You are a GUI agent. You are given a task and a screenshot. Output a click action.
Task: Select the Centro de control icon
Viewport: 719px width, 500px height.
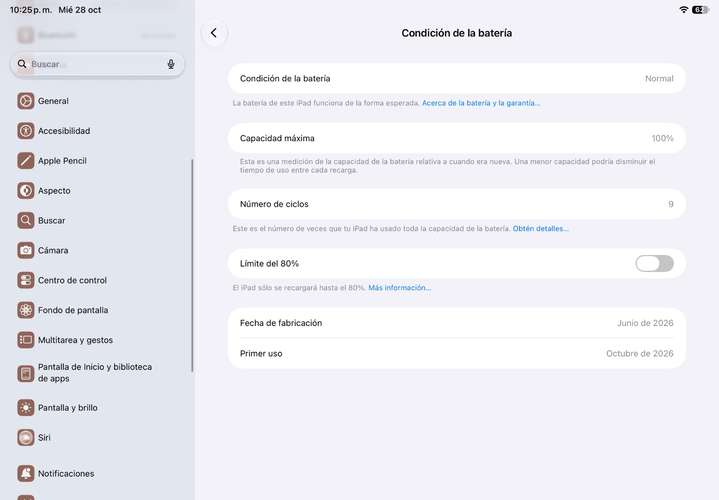coord(26,280)
